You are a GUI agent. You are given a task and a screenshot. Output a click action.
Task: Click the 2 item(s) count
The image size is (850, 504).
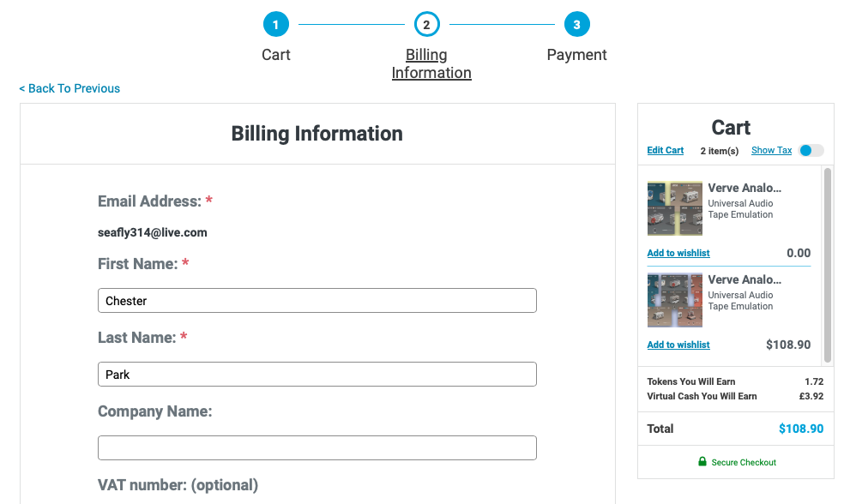(x=720, y=151)
